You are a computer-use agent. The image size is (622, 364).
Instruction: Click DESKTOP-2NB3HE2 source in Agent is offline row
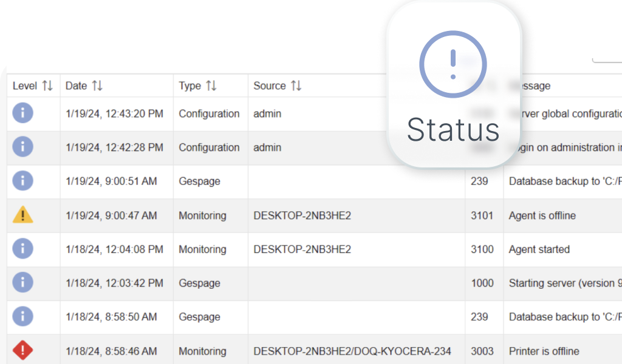coord(302,215)
